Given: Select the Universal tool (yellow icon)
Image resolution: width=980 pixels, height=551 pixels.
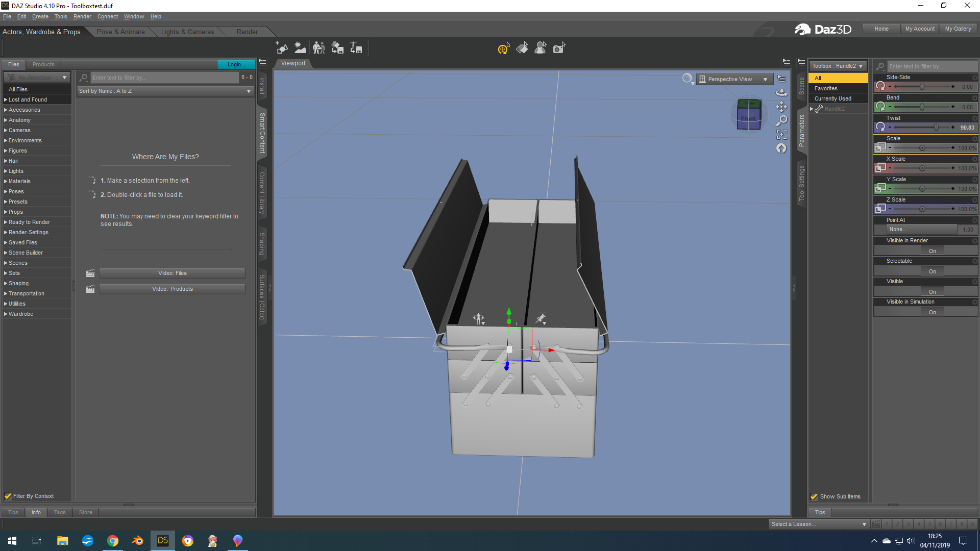Looking at the screenshot, I should (503, 48).
